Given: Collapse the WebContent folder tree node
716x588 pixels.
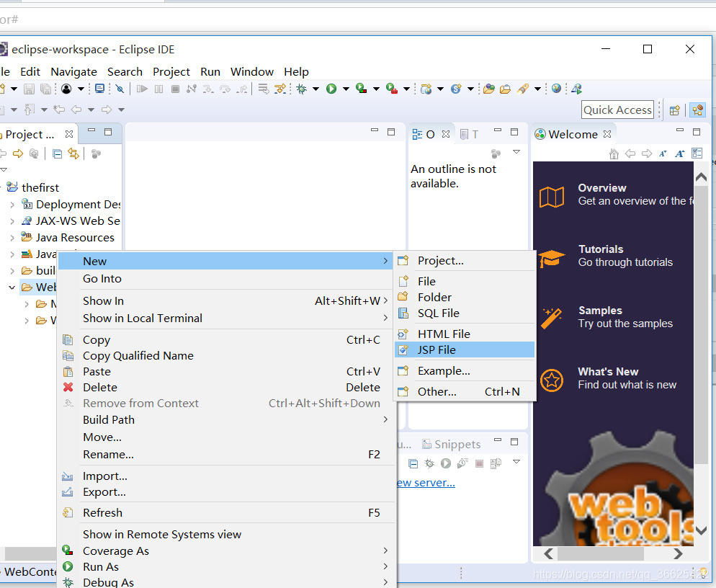Looking at the screenshot, I should click(12, 288).
